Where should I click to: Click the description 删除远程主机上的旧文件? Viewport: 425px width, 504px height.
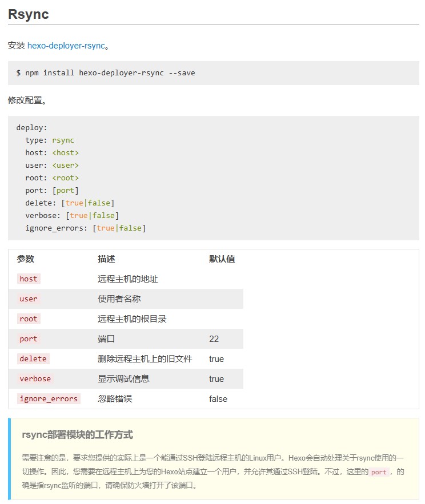tap(145, 358)
